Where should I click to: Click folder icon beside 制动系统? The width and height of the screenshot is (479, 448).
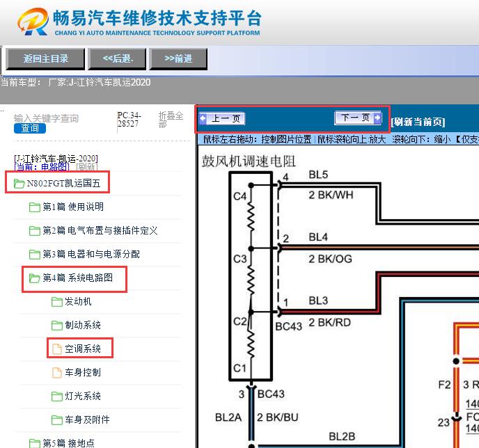(x=57, y=326)
